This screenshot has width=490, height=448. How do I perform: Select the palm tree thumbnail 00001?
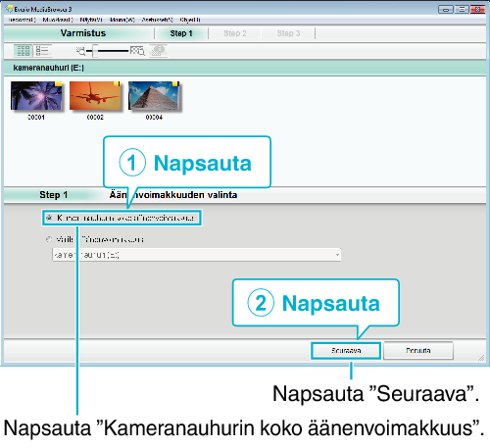[x=36, y=96]
